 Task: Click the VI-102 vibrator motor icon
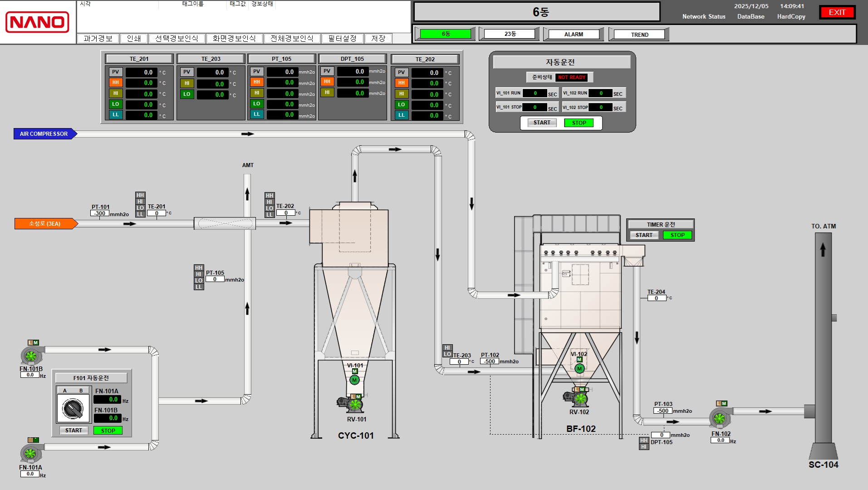pos(579,368)
